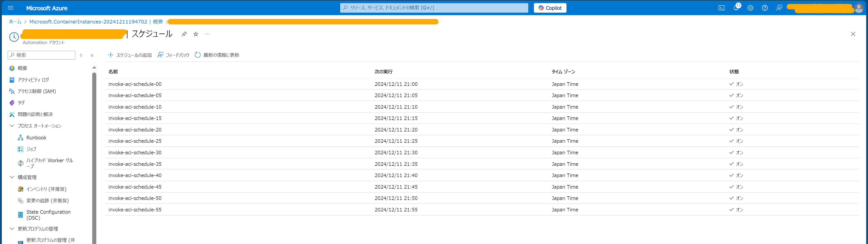Pin the schedule page with the pin icon
Image resolution: width=868 pixels, height=244 pixels.
click(x=184, y=34)
